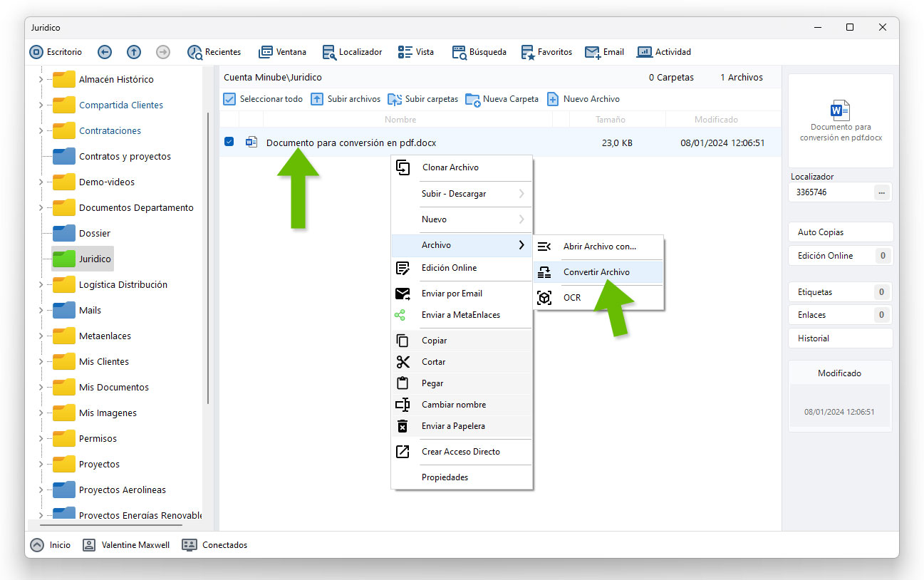Choose Cambiar nombre to rename
Screen dimensions: 924x580
tap(462, 405)
